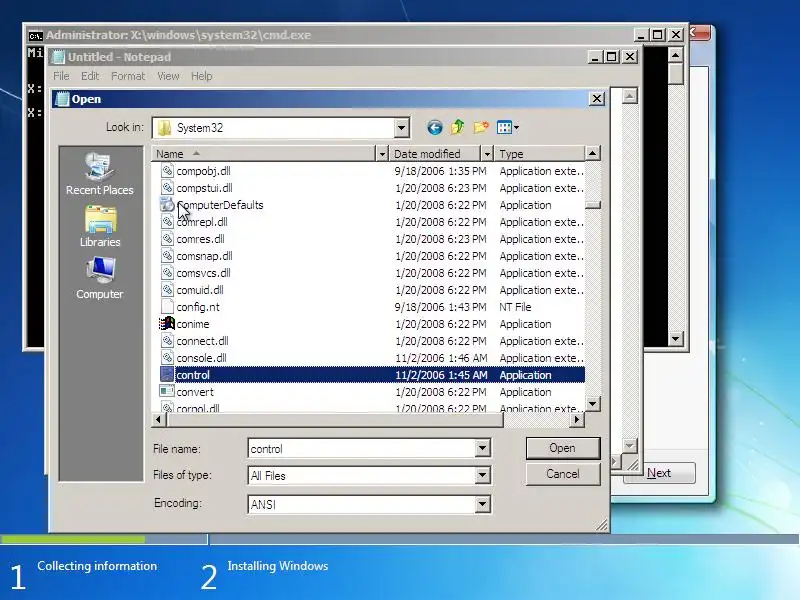Image resolution: width=800 pixels, height=600 pixels.
Task: Click the compstui.dll file icon
Action: coord(167,188)
